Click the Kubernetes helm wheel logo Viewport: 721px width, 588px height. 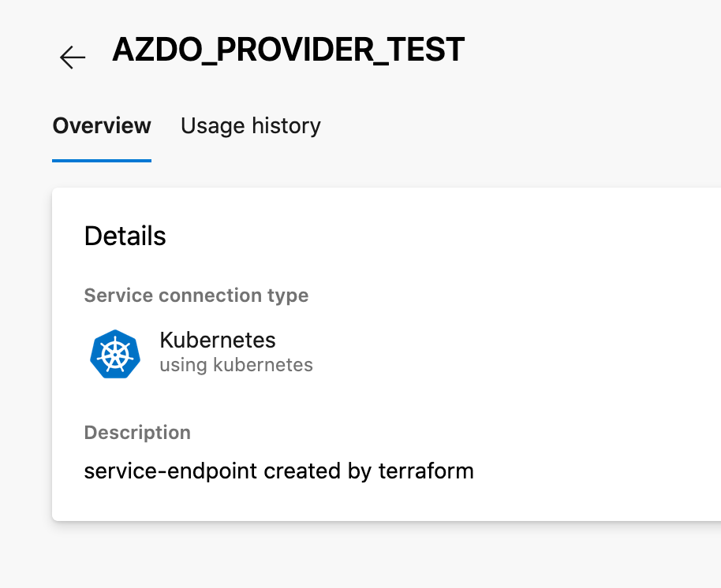click(x=115, y=354)
